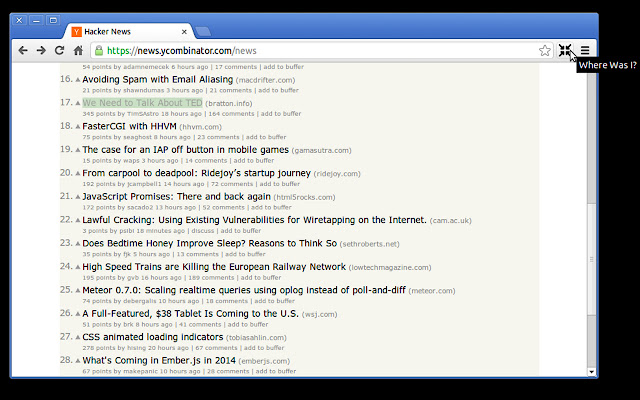Close the Hacker News tab
Image resolution: width=640 pixels, height=400 pixels.
pos(184,32)
